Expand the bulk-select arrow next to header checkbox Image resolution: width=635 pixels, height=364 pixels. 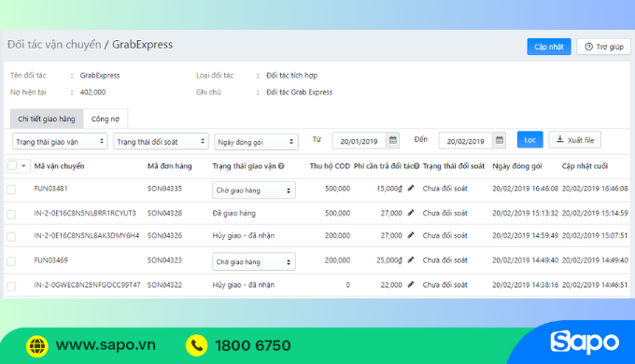point(23,165)
